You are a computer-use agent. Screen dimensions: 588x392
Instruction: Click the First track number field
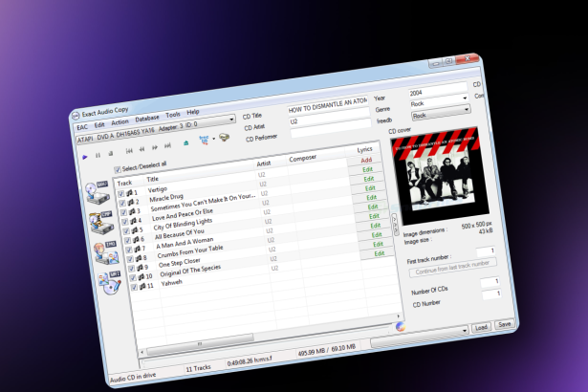pyautogui.click(x=486, y=250)
